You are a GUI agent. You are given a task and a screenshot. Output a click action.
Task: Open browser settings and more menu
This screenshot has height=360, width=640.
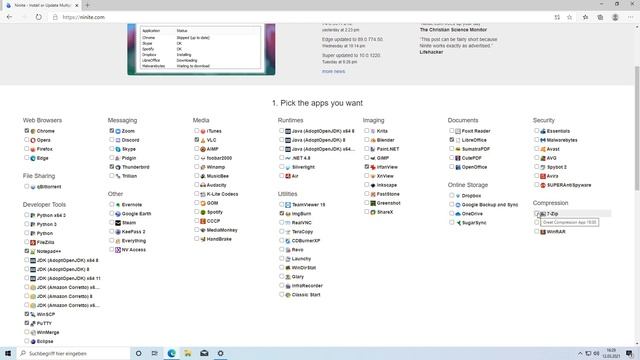point(631,17)
